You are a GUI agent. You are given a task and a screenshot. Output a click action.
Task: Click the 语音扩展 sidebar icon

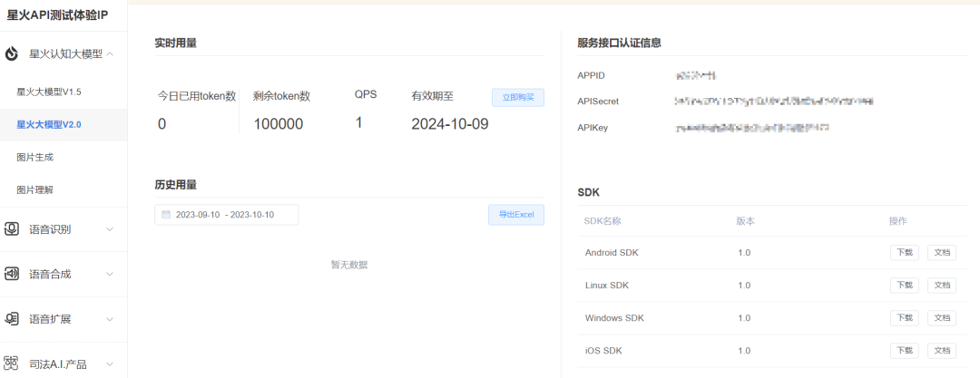[x=12, y=319]
